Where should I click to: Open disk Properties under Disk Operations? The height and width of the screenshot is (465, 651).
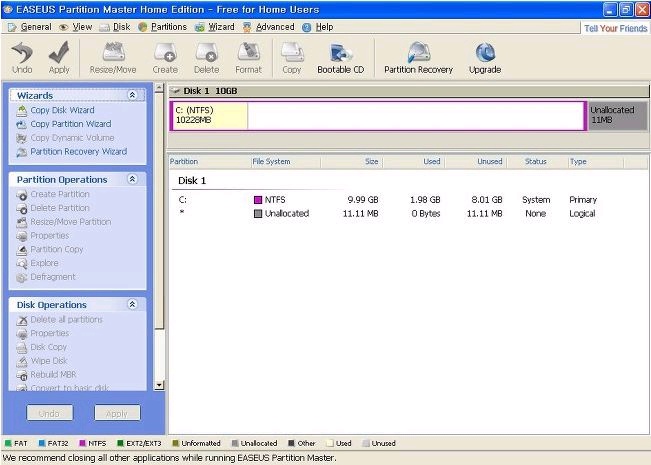click(x=49, y=333)
